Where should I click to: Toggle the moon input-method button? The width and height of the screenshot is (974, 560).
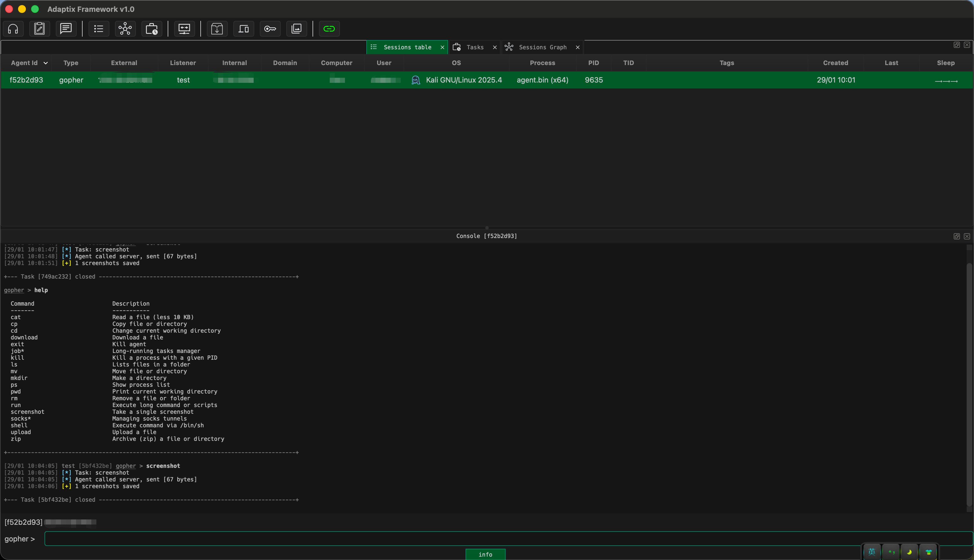pyautogui.click(x=909, y=552)
